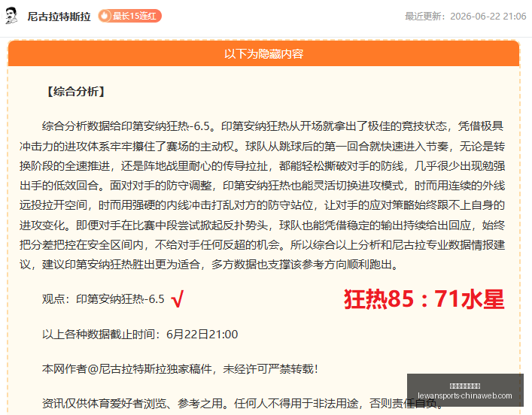Select the red checkmark next to the pick
Image resolution: width=532 pixels, height=415 pixels.
click(178, 298)
